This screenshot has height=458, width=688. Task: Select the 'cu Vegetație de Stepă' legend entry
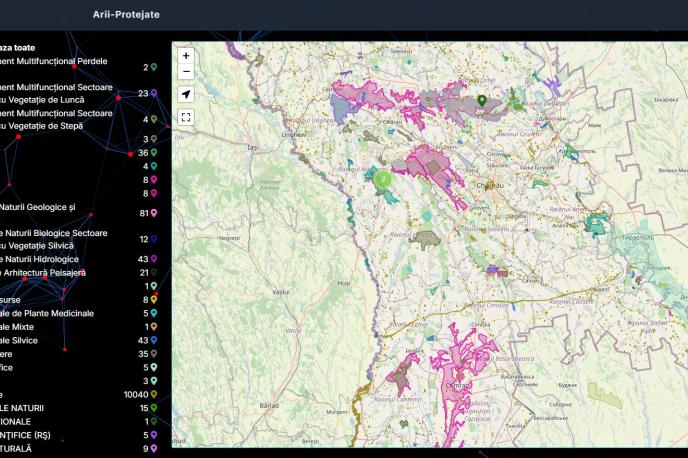[x=41, y=126]
